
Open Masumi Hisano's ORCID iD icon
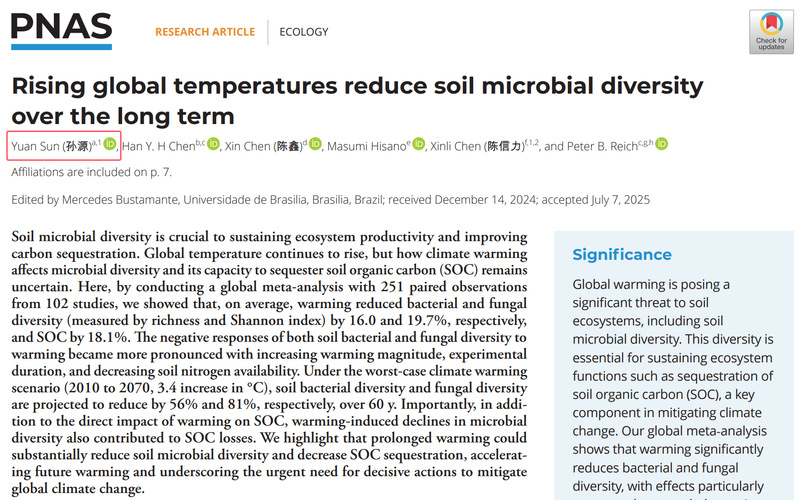pyautogui.click(x=419, y=146)
